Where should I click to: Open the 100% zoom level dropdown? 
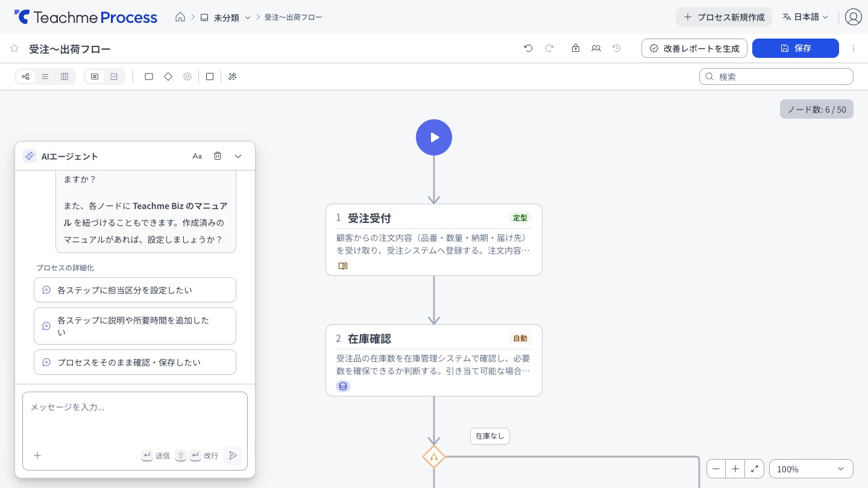811,469
